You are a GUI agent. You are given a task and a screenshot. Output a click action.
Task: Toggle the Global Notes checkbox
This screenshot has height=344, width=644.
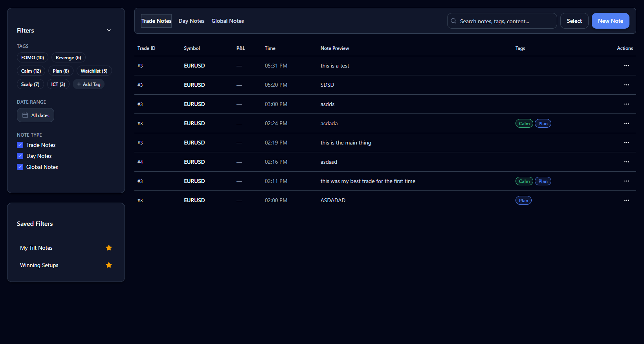click(x=20, y=167)
